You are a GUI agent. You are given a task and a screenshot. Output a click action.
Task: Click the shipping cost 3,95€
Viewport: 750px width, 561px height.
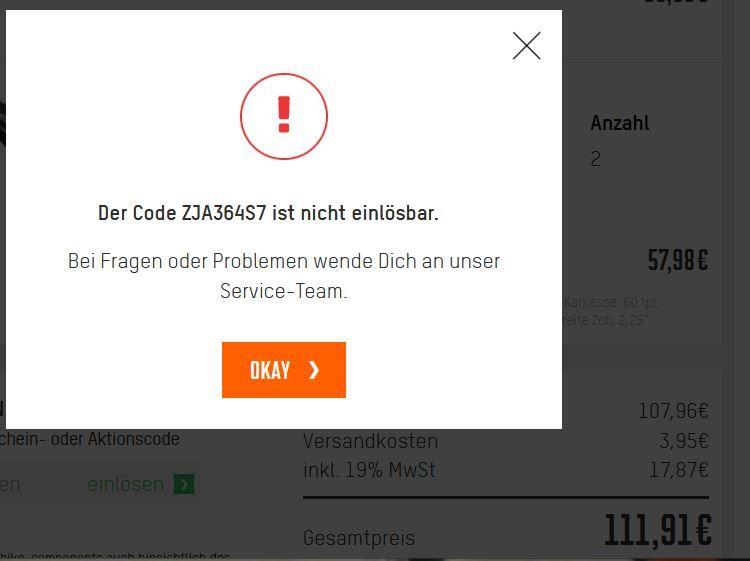click(684, 441)
